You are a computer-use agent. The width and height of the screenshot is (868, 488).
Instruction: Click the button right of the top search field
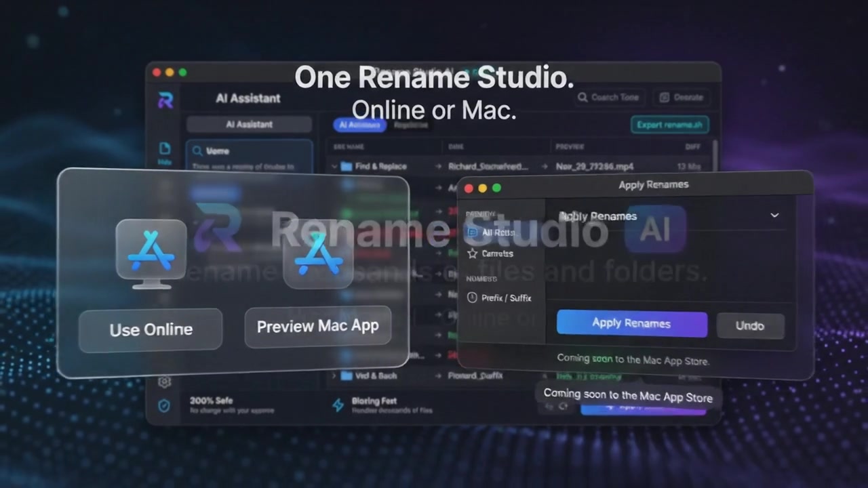(682, 98)
